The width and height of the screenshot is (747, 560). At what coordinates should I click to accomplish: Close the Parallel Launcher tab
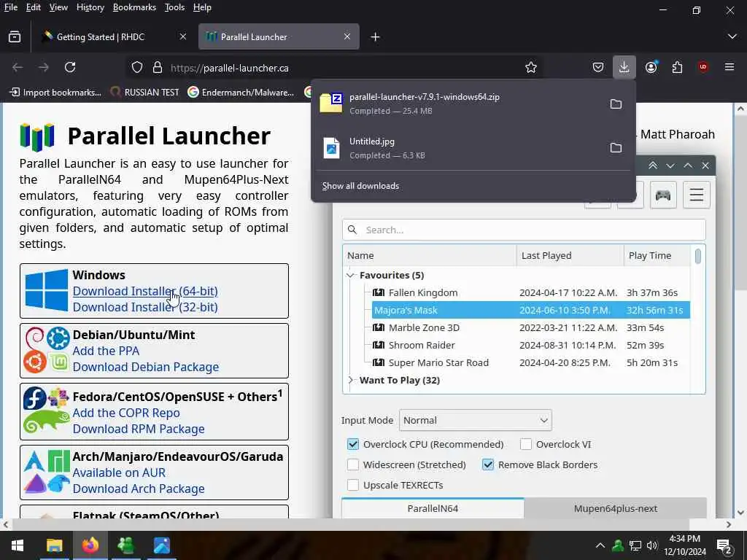[347, 36]
